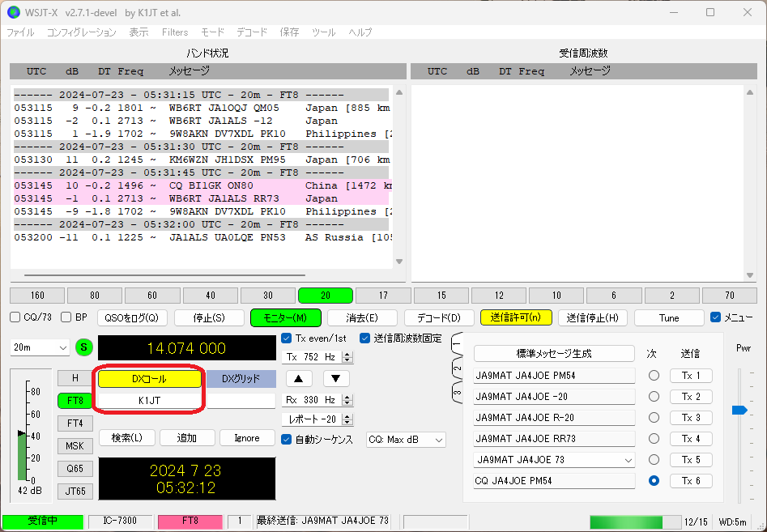The height and width of the screenshot is (532, 767).
Task: Select the 40 band button
Action: (x=211, y=296)
